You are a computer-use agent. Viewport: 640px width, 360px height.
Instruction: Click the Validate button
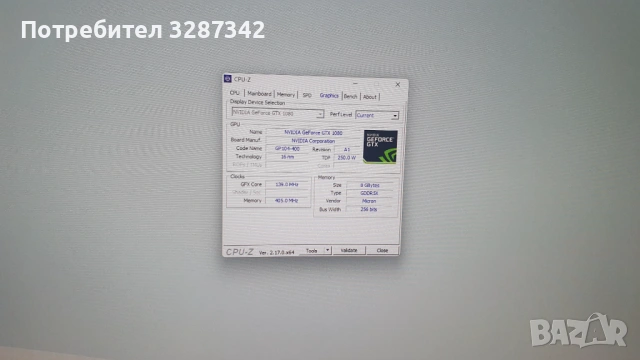(x=349, y=250)
